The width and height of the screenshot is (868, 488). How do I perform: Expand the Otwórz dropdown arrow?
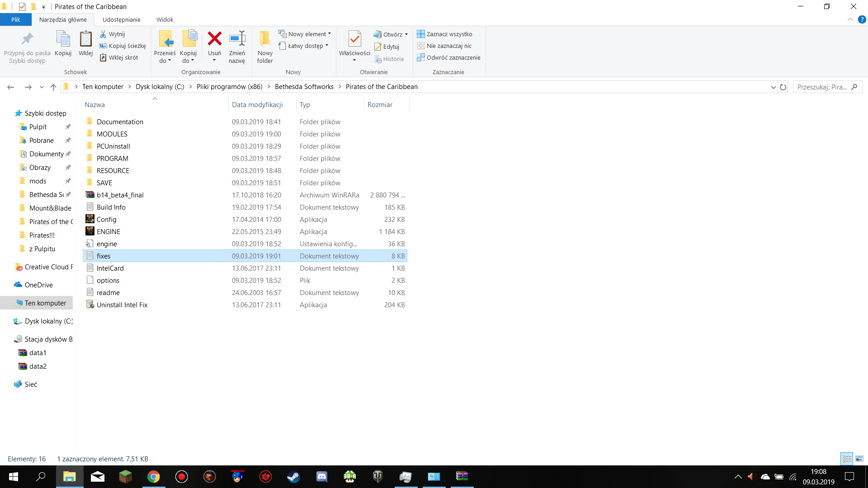(406, 34)
